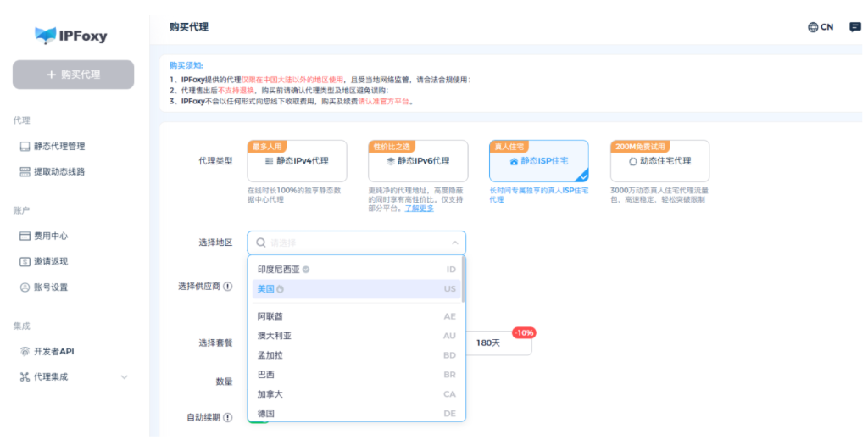Click the 提取动态线路 server icon
868x446 pixels.
(25, 172)
